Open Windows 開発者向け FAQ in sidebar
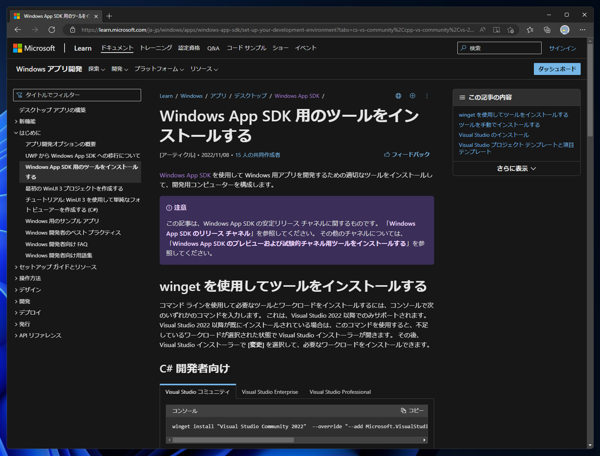Image resolution: width=600 pixels, height=456 pixels. tap(56, 244)
